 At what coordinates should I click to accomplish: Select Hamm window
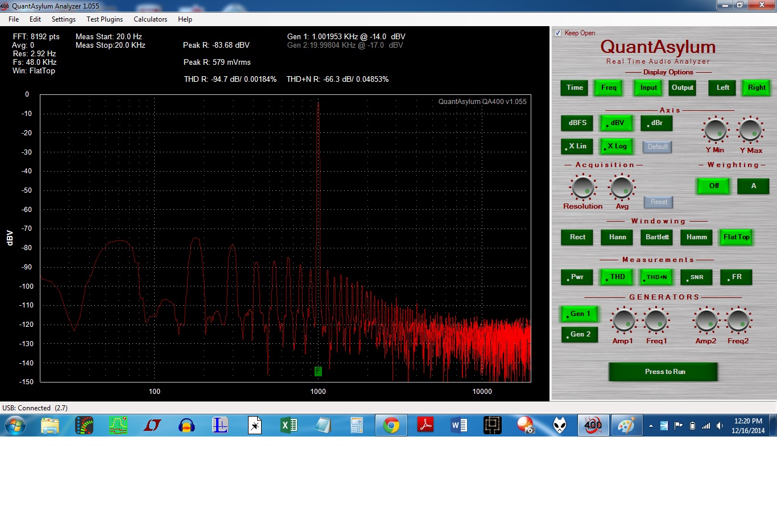[x=697, y=237]
